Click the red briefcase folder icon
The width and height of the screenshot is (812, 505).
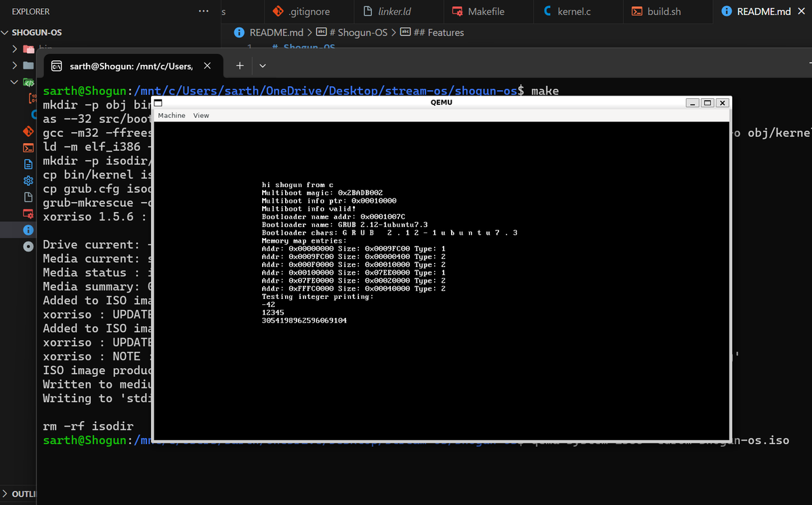click(x=28, y=49)
